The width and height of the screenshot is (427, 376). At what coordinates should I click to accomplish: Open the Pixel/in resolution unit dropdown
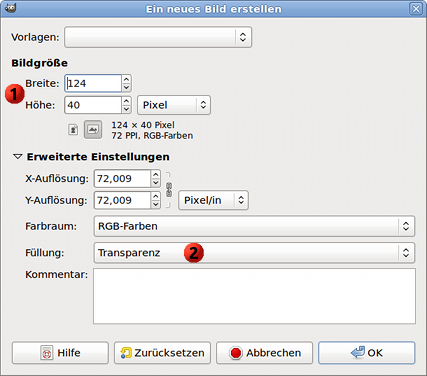(213, 200)
